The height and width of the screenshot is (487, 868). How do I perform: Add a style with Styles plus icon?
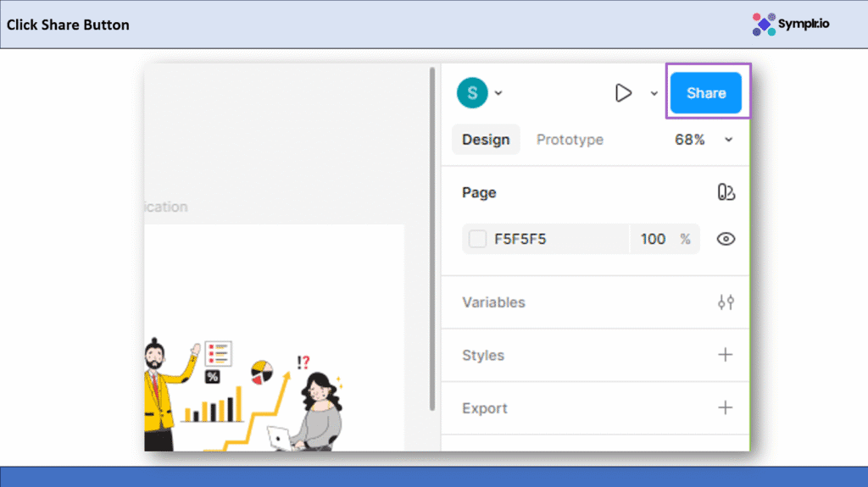(x=726, y=355)
